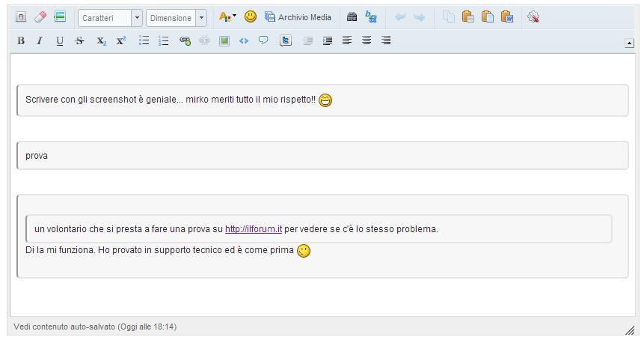644x340 pixels.
Task: Toggle superscript formatting
Action: pyautogui.click(x=120, y=40)
